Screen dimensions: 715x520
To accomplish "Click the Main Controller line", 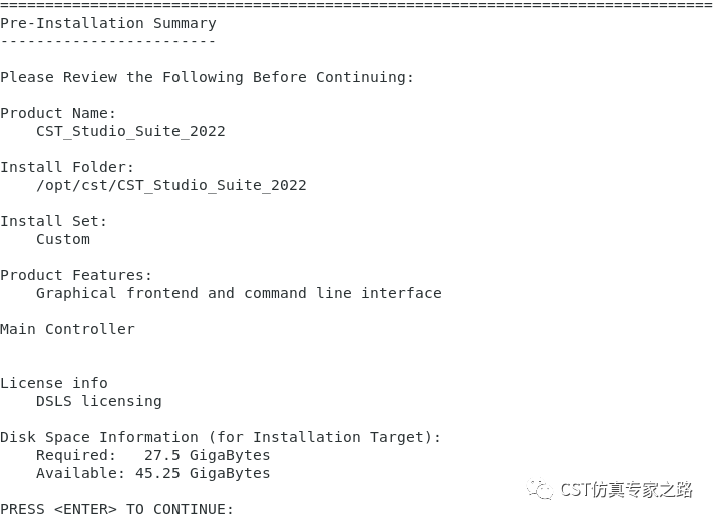I will tap(67, 329).
